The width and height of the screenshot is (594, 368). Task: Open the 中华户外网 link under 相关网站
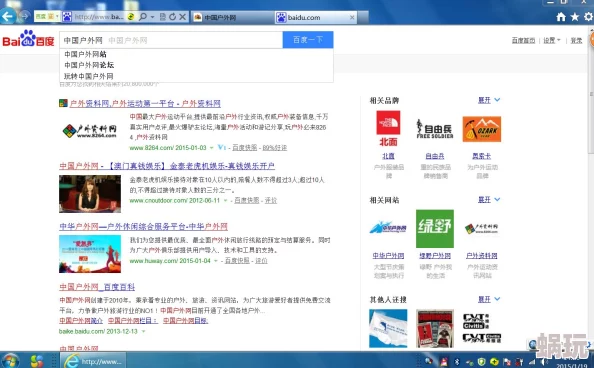pyautogui.click(x=388, y=256)
